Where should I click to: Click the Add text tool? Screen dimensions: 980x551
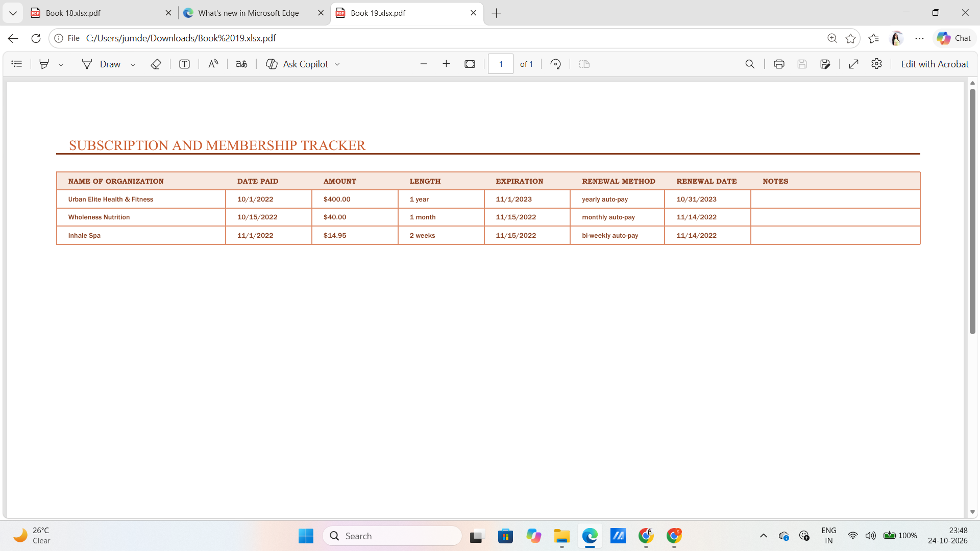pyautogui.click(x=185, y=64)
